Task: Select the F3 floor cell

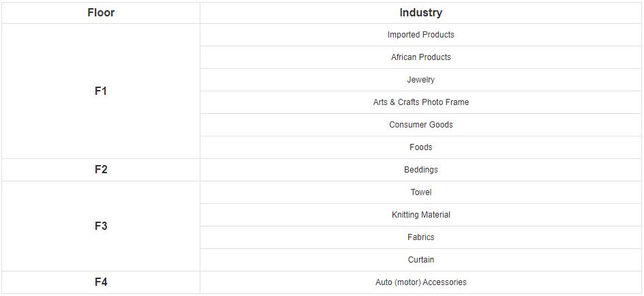Action: 101,226
